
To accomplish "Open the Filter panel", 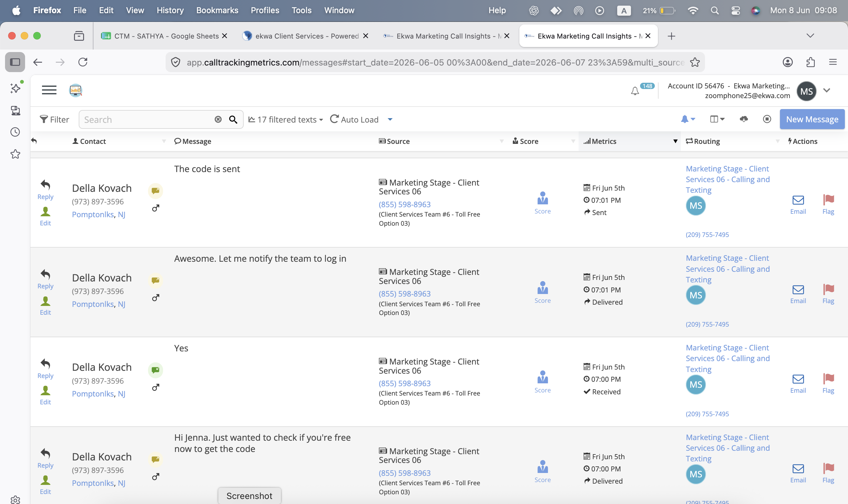I will pyautogui.click(x=54, y=119).
